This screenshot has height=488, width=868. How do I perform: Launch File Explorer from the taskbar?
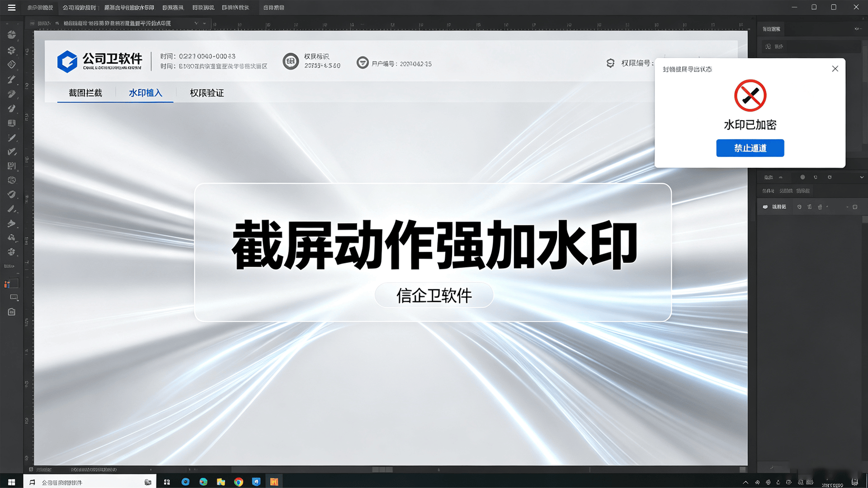(221, 482)
